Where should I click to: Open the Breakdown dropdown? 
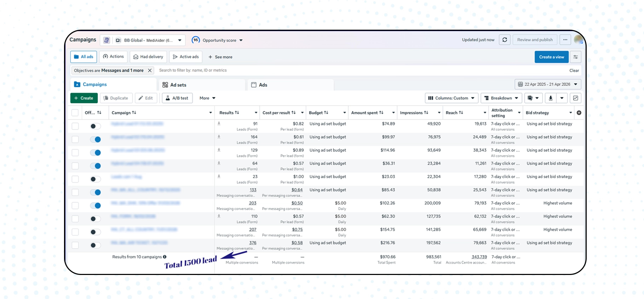click(501, 98)
